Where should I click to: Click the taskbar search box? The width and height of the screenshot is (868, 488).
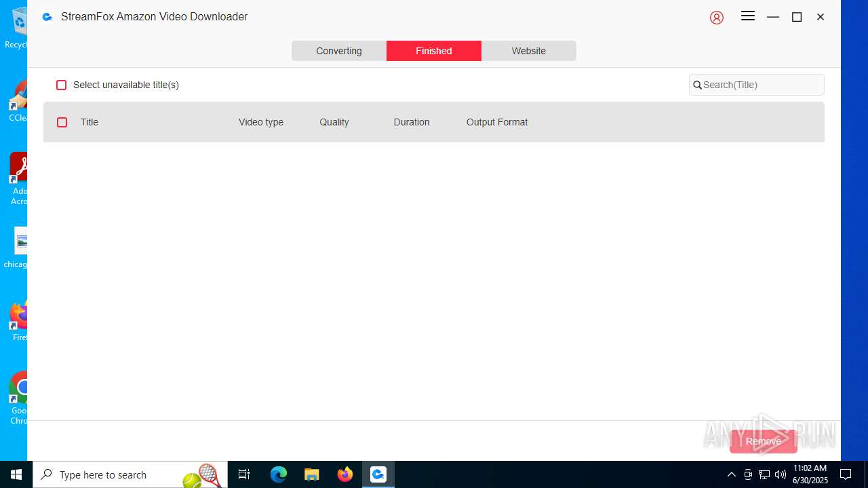[x=130, y=474]
